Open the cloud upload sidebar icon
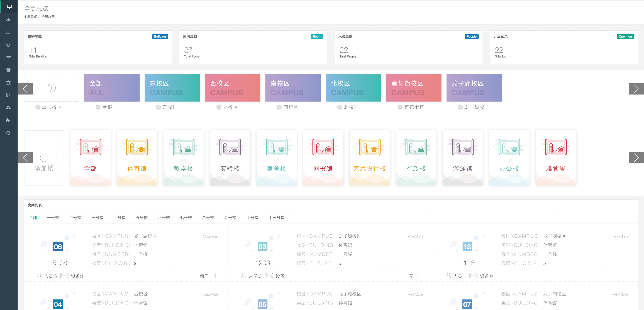This screenshot has height=310, width=644. [x=9, y=108]
